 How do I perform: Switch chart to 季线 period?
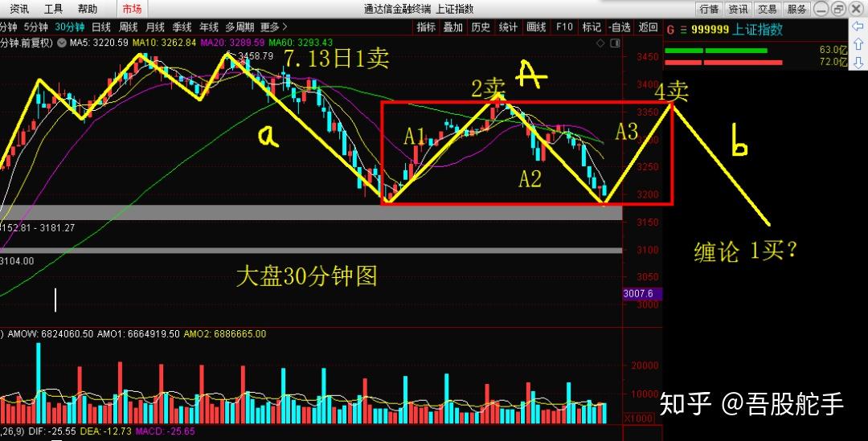click(182, 27)
